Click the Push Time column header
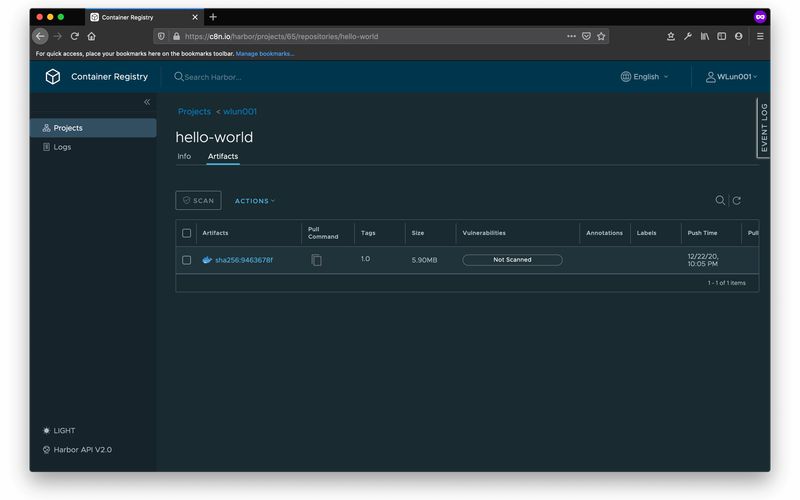 point(703,233)
